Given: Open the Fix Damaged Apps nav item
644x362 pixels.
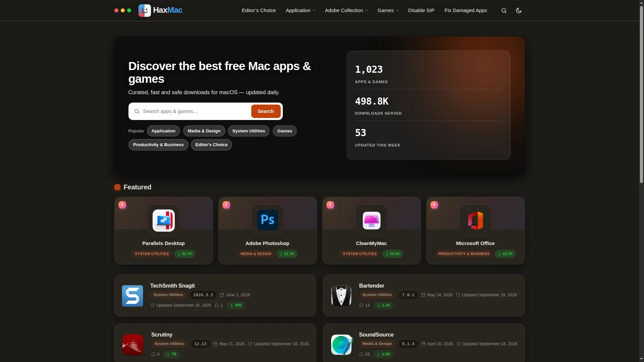Looking at the screenshot, I should pyautogui.click(x=466, y=10).
